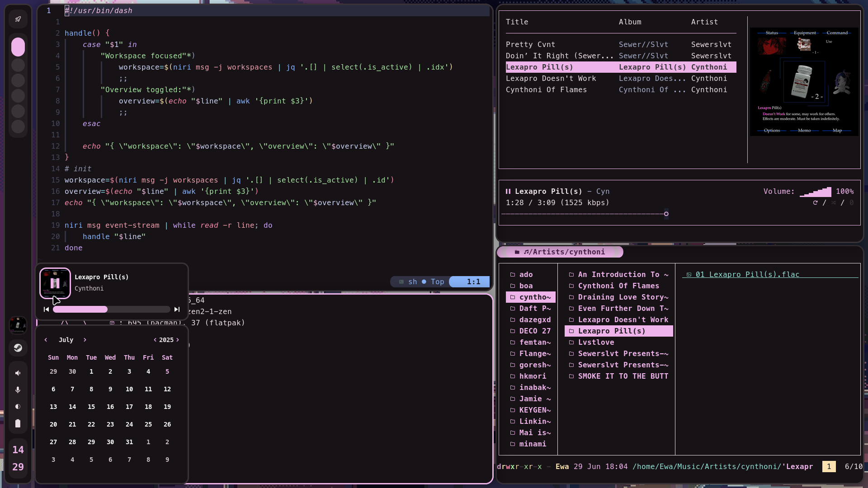Open the Daft P~ artist folder
The image size is (868, 488).
pos(534,309)
